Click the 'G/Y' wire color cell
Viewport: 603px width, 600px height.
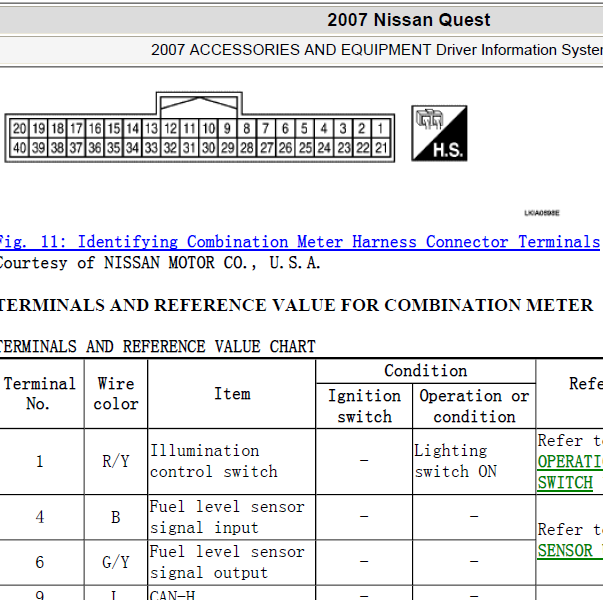[x=116, y=563]
